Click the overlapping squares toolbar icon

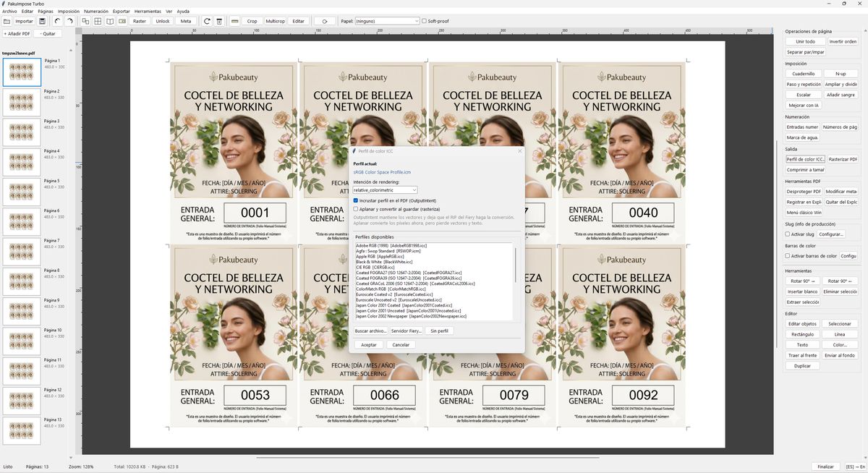(85, 21)
